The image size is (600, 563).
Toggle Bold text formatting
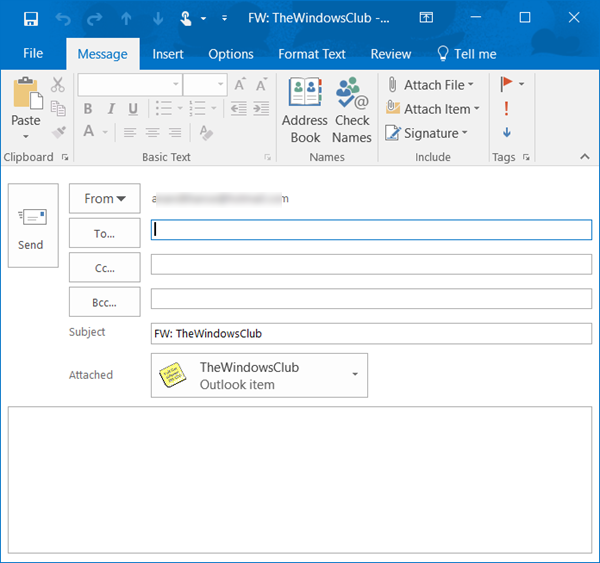pos(88,109)
